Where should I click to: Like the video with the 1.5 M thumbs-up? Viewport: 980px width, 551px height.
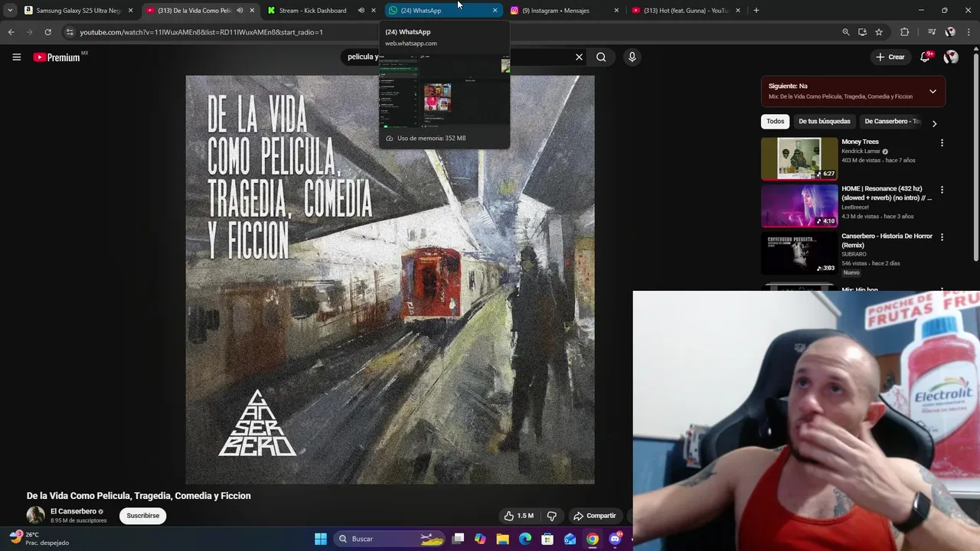click(x=518, y=516)
